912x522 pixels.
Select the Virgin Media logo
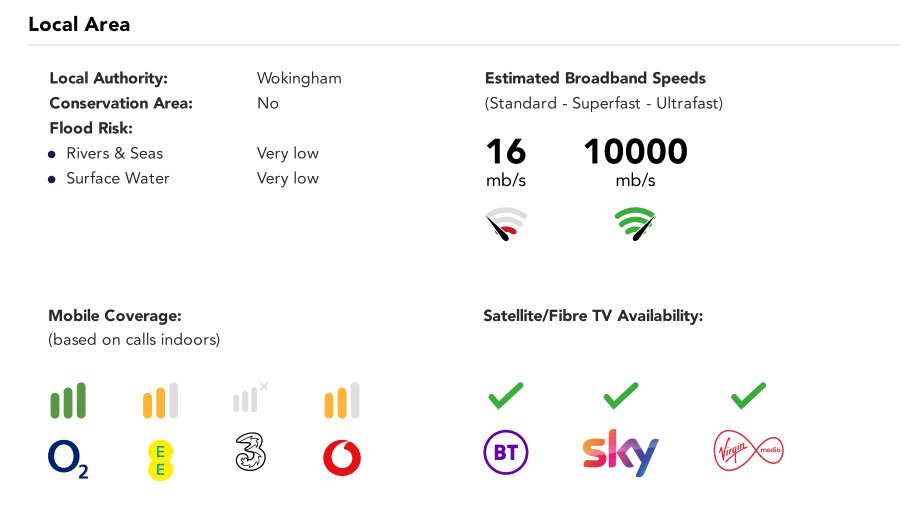pyautogui.click(x=749, y=450)
